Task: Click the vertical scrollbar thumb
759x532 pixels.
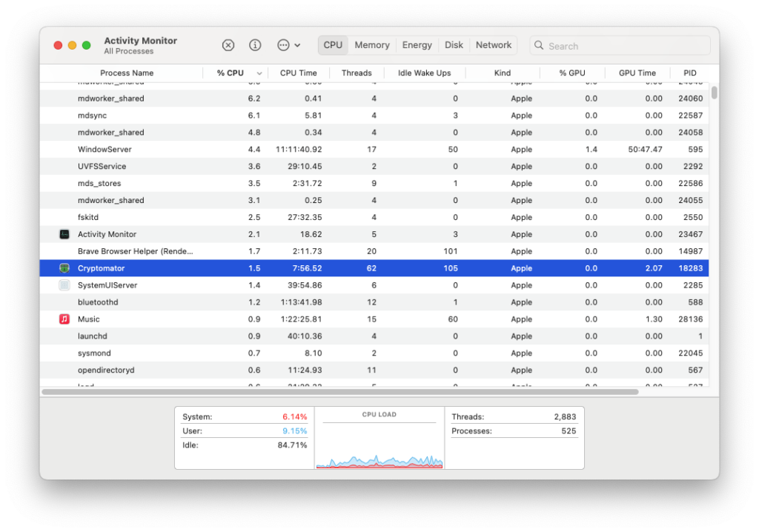Action: (x=714, y=93)
